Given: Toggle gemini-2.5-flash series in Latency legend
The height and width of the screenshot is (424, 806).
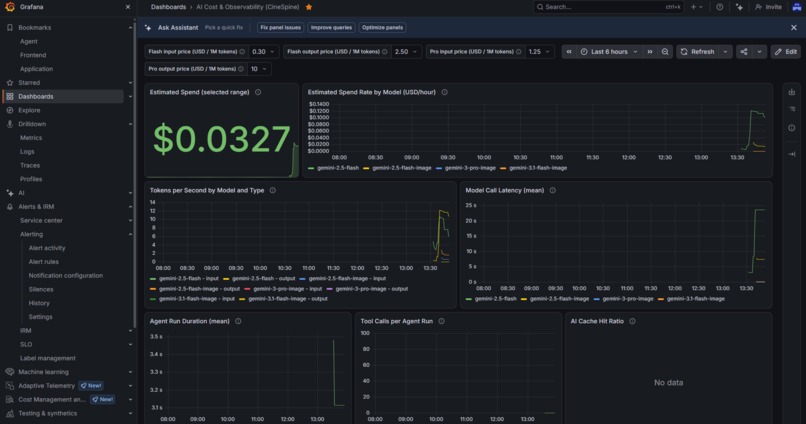Looking at the screenshot, I should [x=492, y=299].
